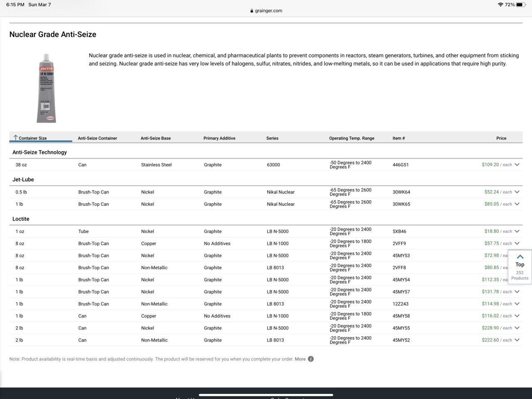Open item number 2VFF9
The image size is (532, 399).
point(399,243)
